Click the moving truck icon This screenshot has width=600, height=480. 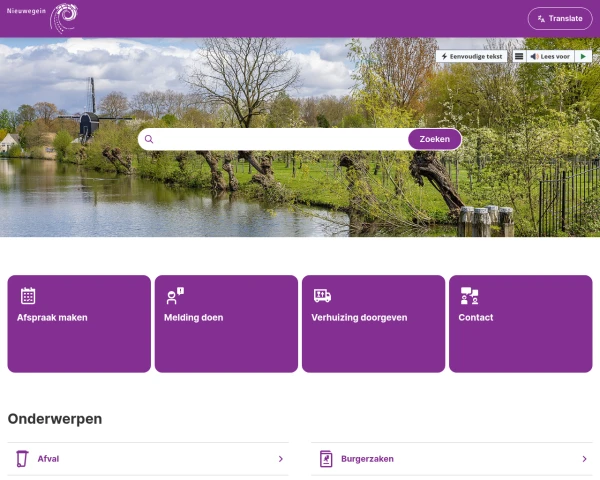point(322,296)
